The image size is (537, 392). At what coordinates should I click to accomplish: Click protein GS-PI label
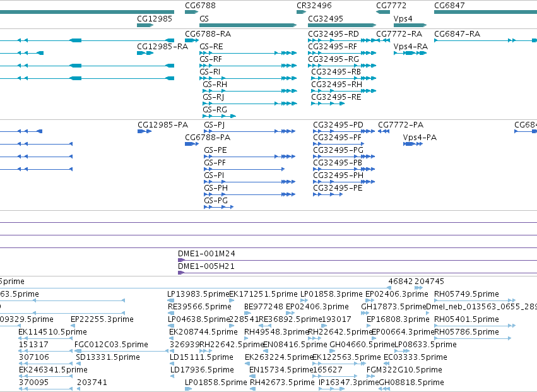pos(214,175)
